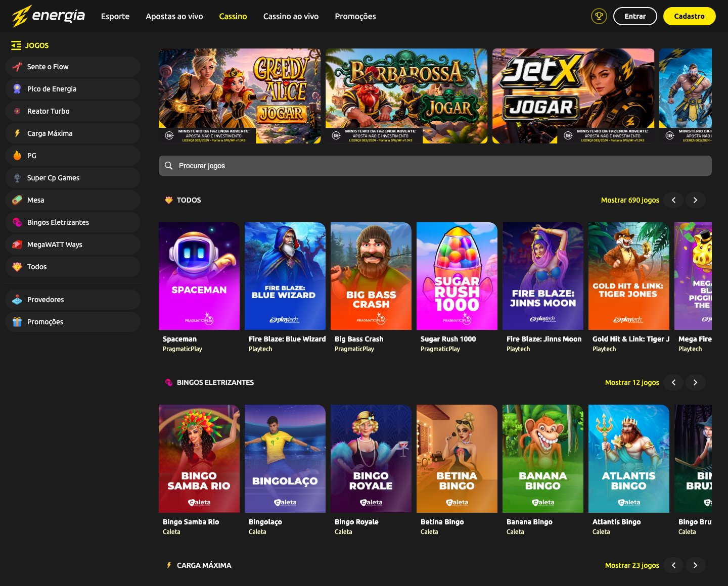Click Mostrar 690 jogos link
The image size is (728, 586).
click(x=630, y=200)
